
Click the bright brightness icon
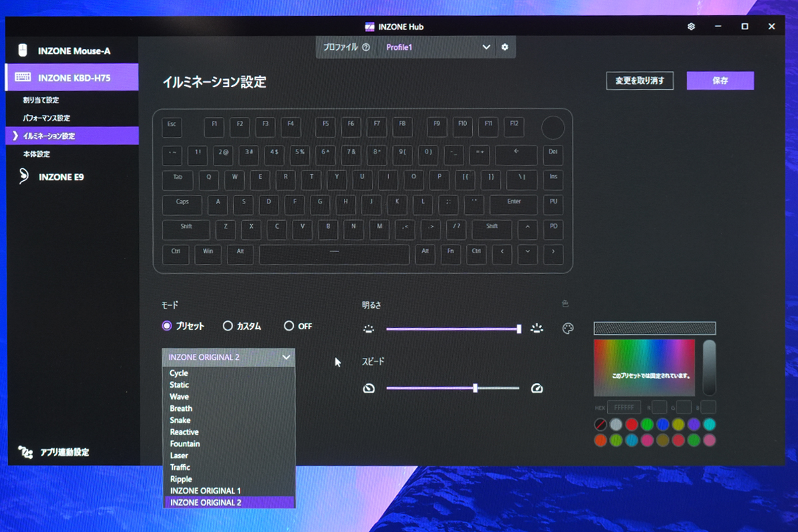537,328
